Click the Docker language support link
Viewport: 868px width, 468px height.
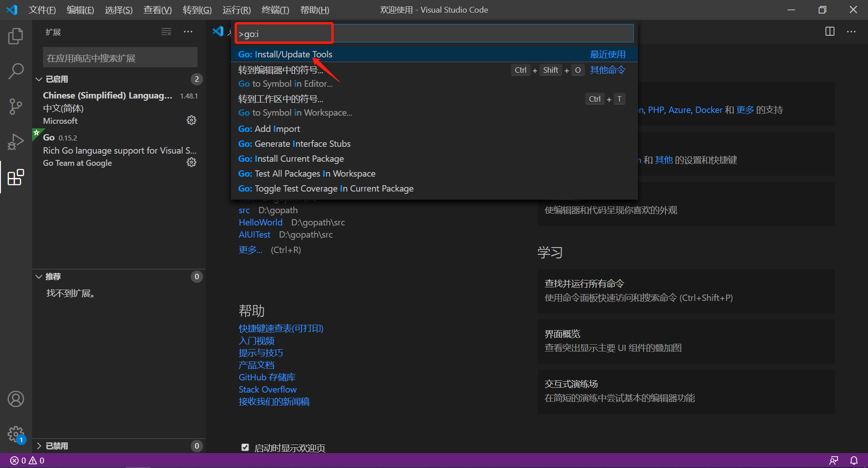tap(708, 110)
